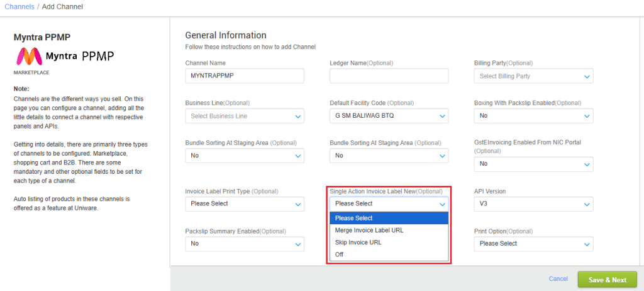This screenshot has width=644, height=291.
Task: Choose Merge Invoice Label URL option
Action: tap(389, 231)
